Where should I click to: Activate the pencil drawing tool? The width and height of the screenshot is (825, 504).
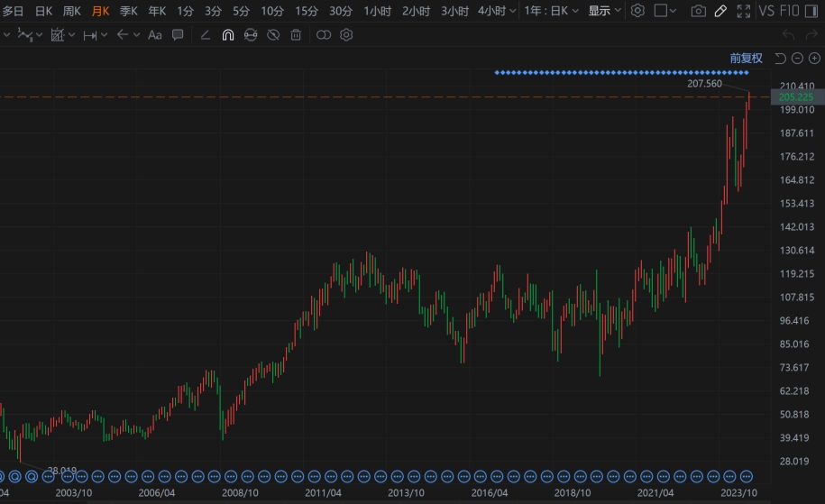(720, 11)
